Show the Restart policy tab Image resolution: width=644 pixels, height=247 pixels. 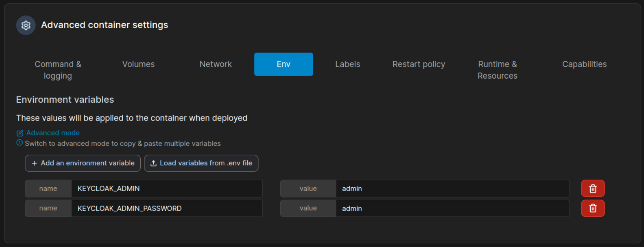418,64
